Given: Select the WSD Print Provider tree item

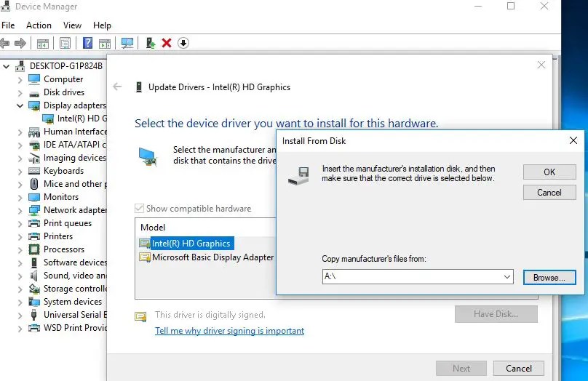Looking at the screenshot, I should coord(75,328).
